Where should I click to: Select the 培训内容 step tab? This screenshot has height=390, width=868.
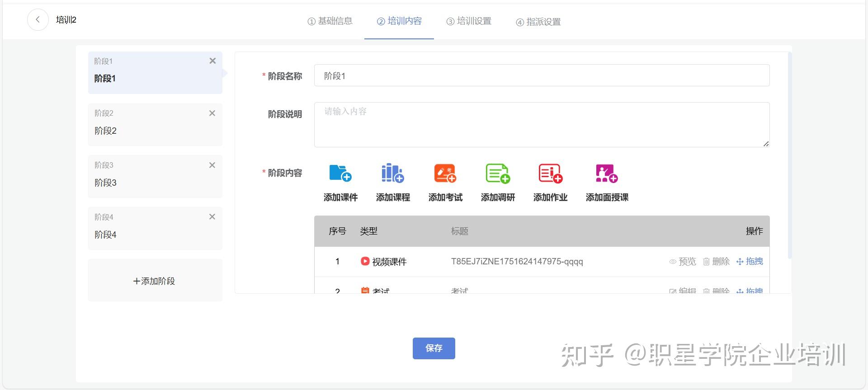coord(399,21)
